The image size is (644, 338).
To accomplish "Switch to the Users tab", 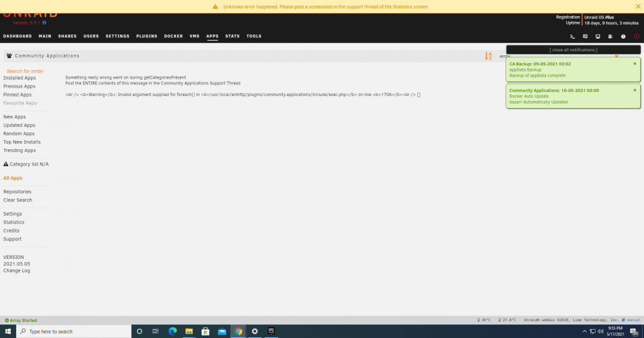I will (91, 36).
